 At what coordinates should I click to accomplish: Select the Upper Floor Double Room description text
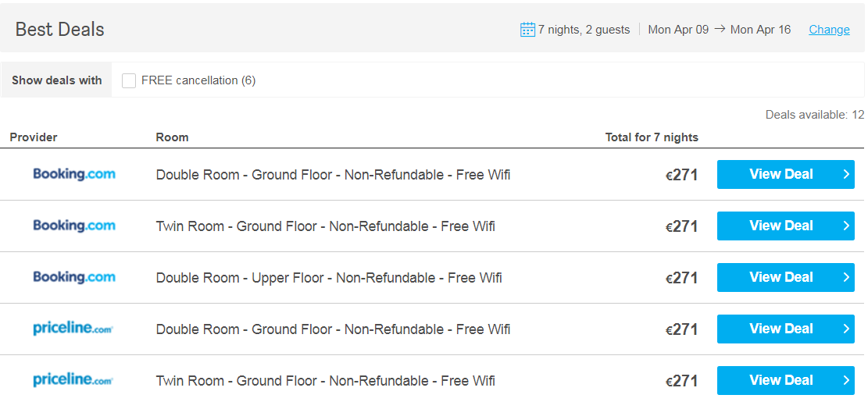(329, 278)
